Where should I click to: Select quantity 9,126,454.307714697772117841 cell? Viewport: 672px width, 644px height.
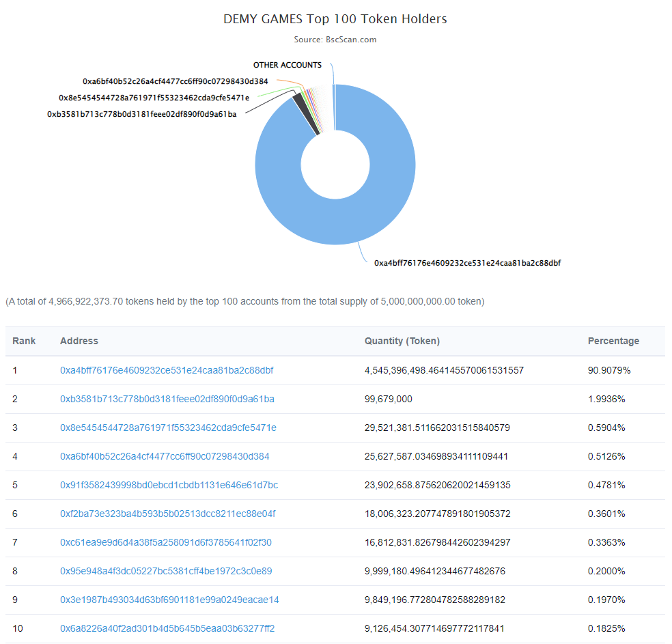[x=434, y=628]
